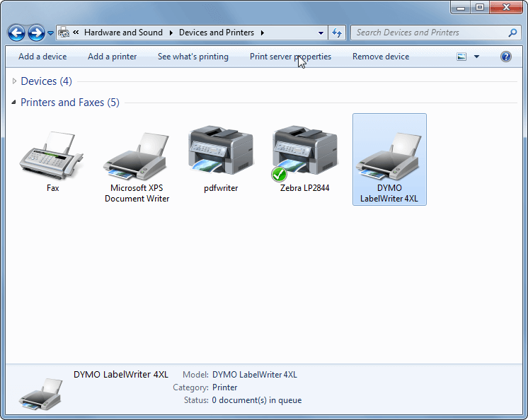This screenshot has height=420, width=528.
Task: Maximize the Devices and Printers window
Action: point(480,7)
